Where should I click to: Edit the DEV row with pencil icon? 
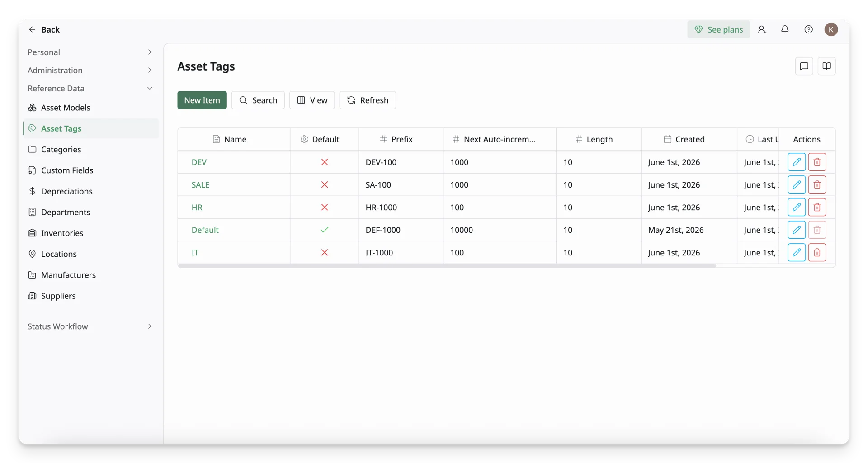pos(797,162)
